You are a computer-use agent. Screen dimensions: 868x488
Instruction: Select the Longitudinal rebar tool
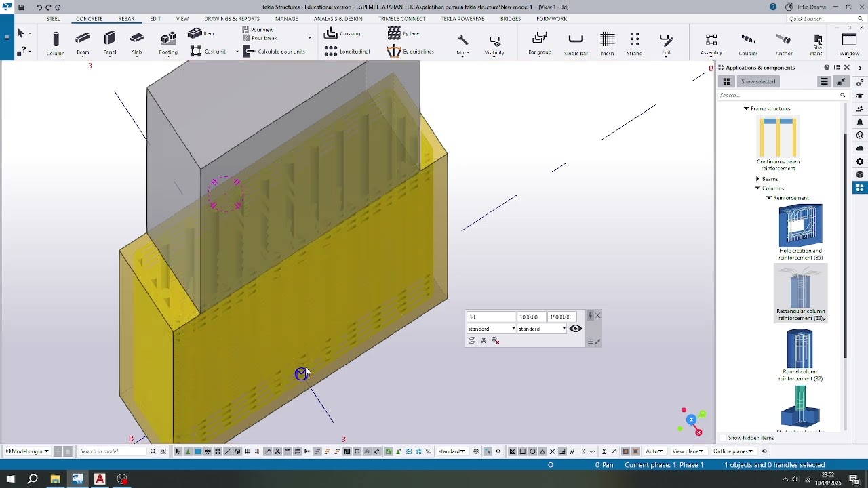click(347, 52)
